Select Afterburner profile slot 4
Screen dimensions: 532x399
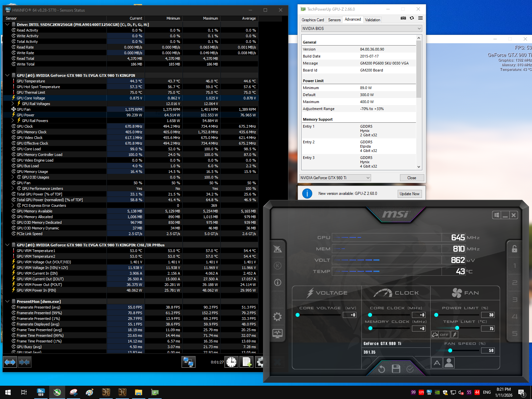515,317
